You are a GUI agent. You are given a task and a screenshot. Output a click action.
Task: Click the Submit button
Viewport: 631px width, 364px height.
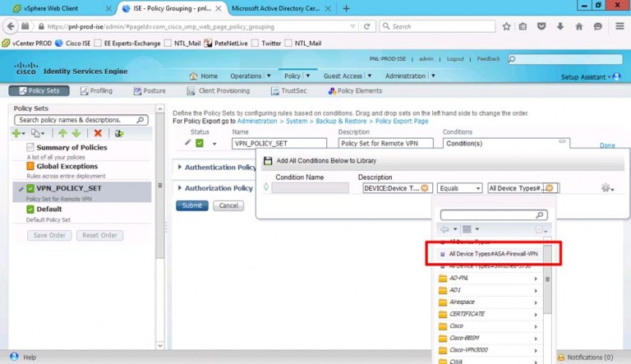(x=192, y=205)
